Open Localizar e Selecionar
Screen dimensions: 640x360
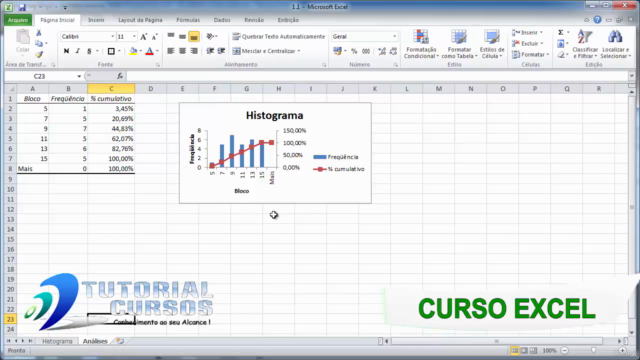(616, 44)
